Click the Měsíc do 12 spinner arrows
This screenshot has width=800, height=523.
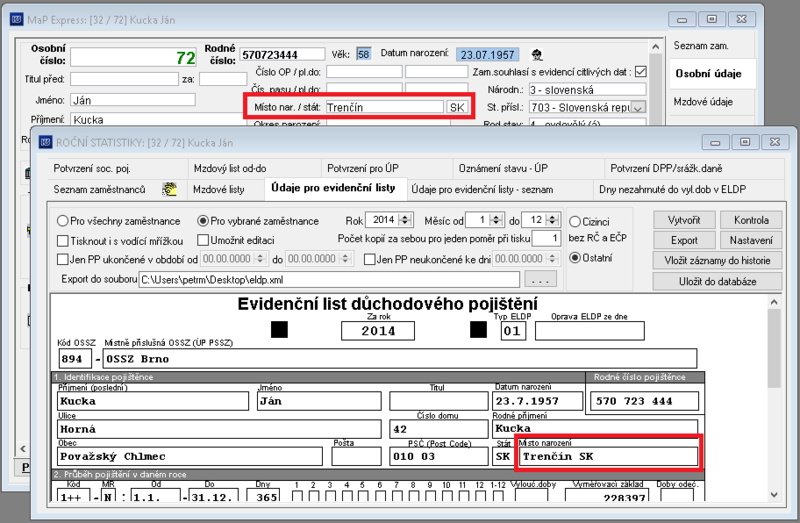click(552, 220)
